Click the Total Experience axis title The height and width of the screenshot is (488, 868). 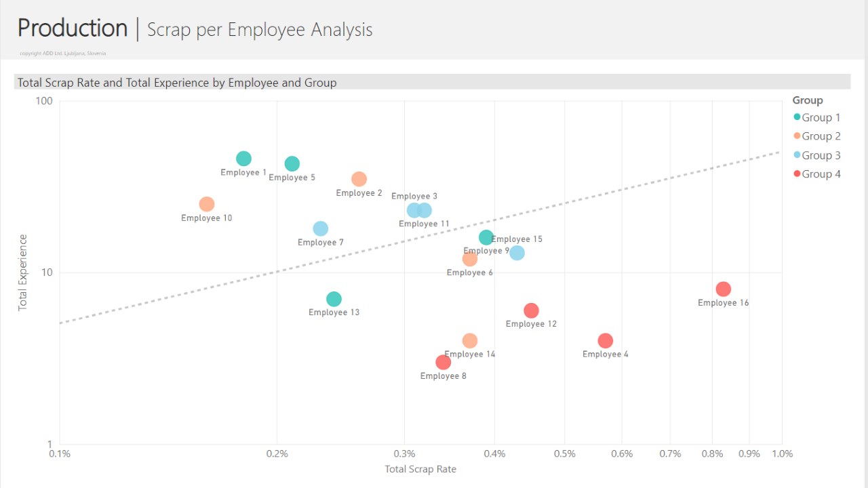tap(23, 272)
